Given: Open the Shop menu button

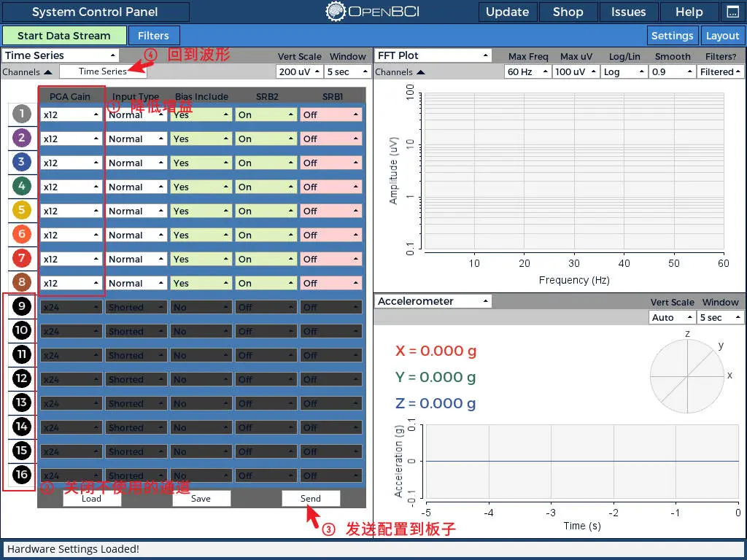Looking at the screenshot, I should [568, 12].
